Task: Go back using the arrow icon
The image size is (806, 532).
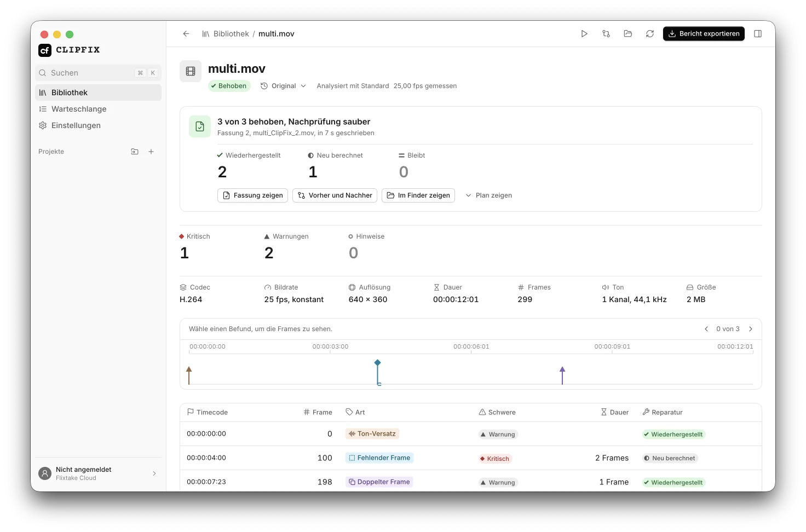Action: point(186,34)
